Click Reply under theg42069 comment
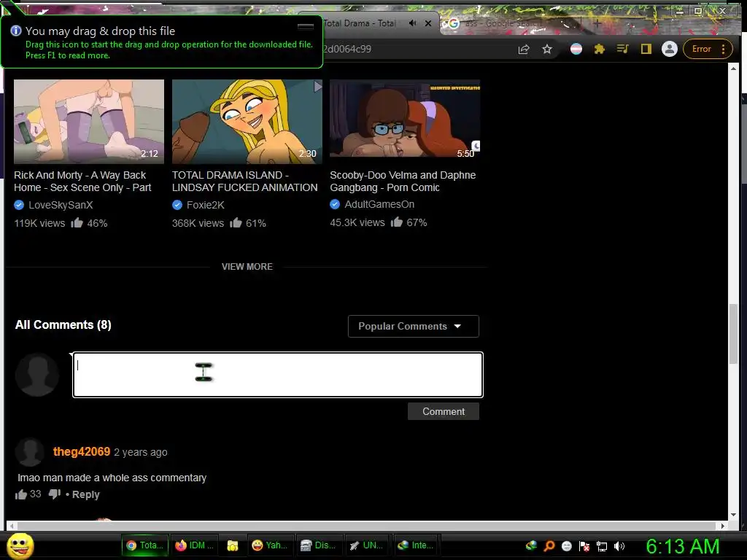 (86, 495)
